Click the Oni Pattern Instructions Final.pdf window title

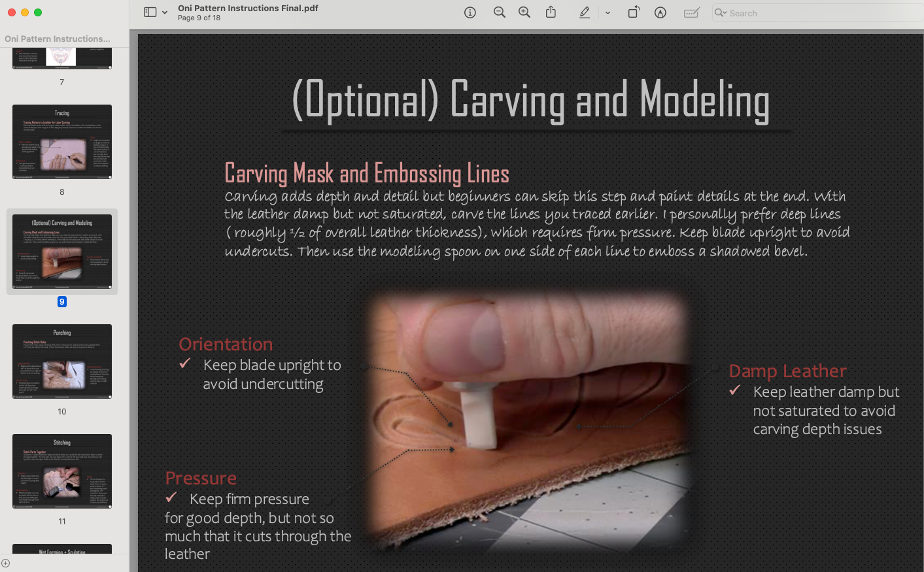click(248, 8)
